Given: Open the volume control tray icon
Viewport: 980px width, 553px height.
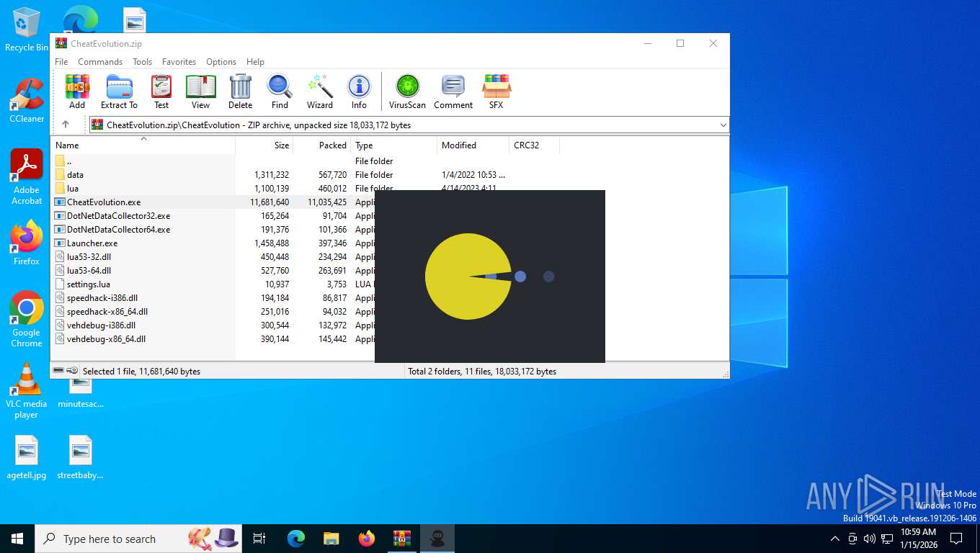Looking at the screenshot, I should (870, 539).
